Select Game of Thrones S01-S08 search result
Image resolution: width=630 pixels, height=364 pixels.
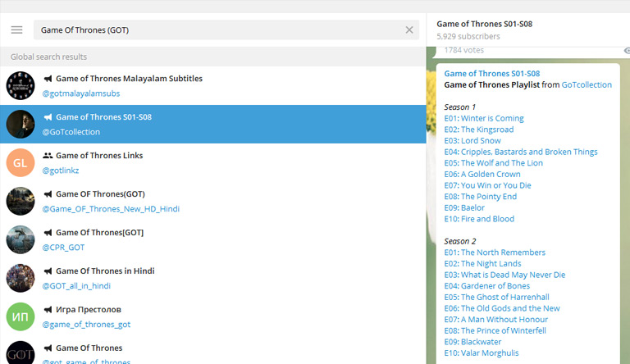(x=213, y=124)
